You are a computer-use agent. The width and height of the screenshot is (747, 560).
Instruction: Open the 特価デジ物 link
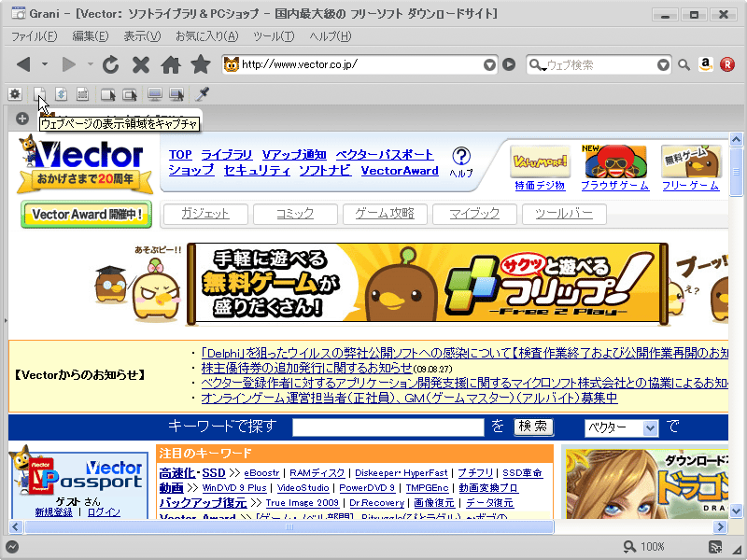pos(540,186)
